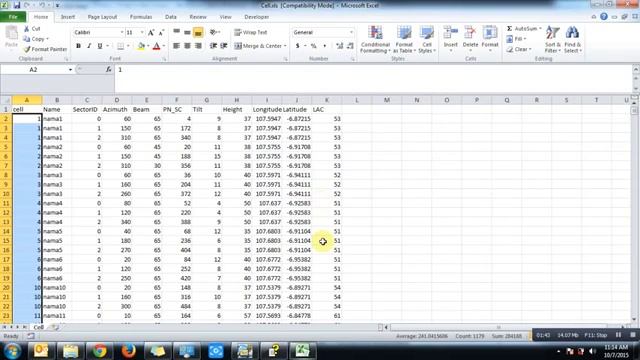Click the decrease indent icon
The image size is (640, 360).
tap(213, 46)
